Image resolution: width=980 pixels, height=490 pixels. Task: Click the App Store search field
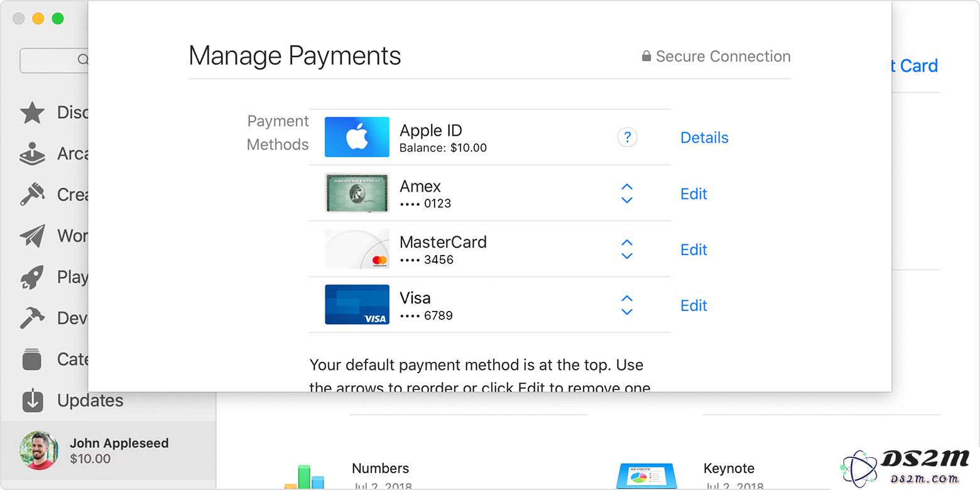[x=54, y=60]
